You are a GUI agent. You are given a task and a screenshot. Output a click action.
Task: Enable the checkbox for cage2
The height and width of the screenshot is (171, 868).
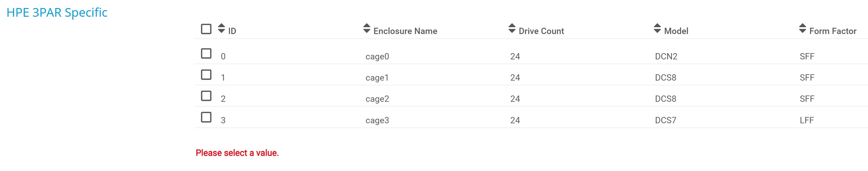tap(206, 96)
